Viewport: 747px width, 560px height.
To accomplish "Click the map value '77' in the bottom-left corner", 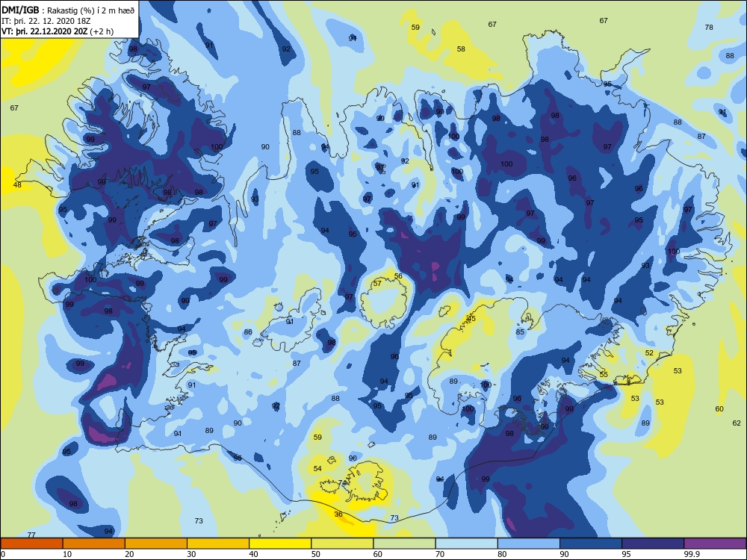I will pyautogui.click(x=31, y=535).
